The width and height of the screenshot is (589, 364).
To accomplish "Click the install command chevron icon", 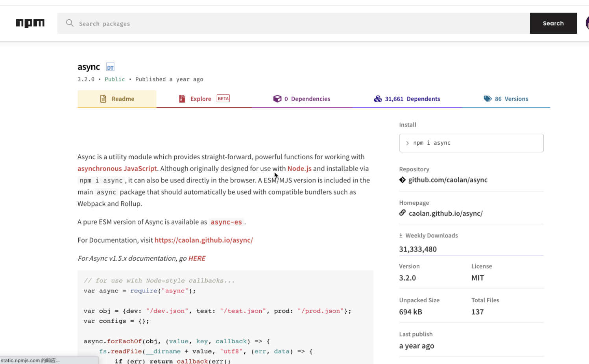I will tap(407, 143).
